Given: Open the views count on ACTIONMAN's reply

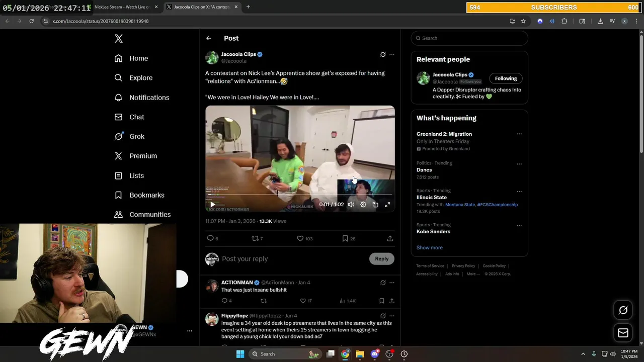Looking at the screenshot, I should (x=348, y=301).
